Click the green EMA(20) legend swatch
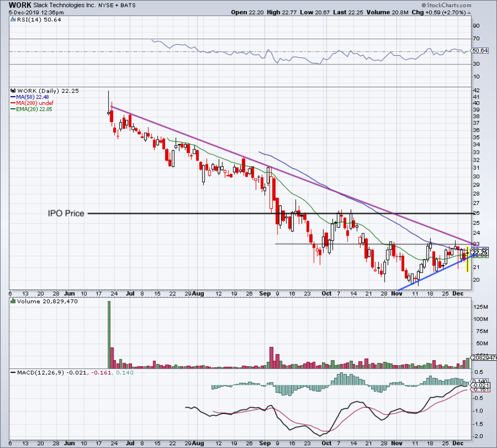Image resolution: width=497 pixels, height=448 pixels. (13, 109)
